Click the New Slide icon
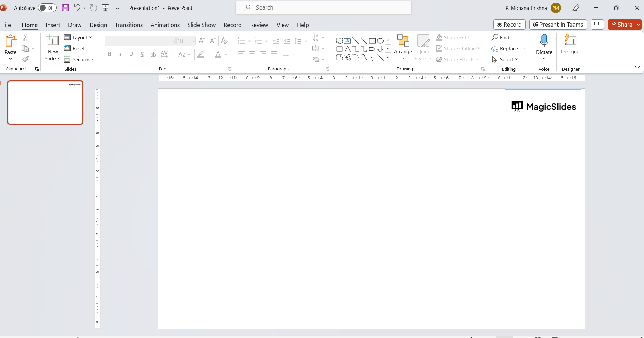The height and width of the screenshot is (338, 644). (x=52, y=41)
